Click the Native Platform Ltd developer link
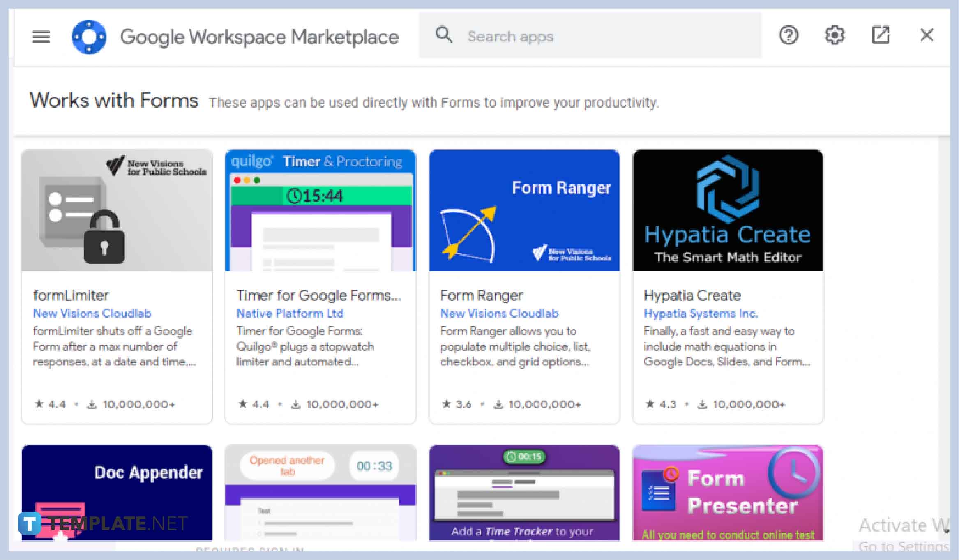The height and width of the screenshot is (560, 959). (290, 313)
